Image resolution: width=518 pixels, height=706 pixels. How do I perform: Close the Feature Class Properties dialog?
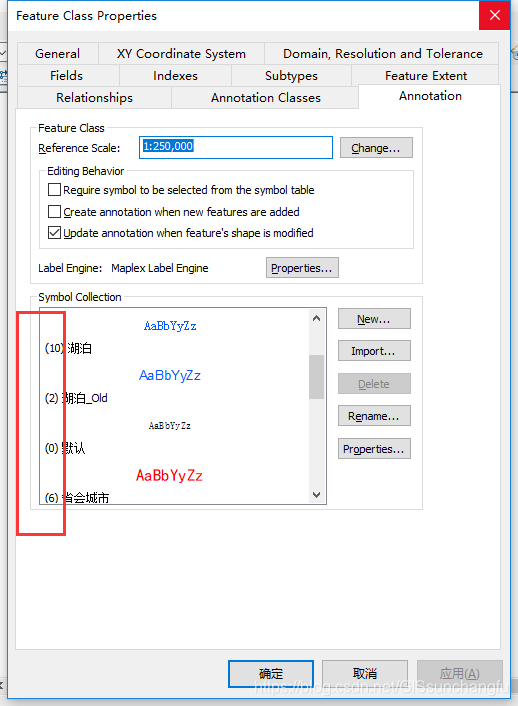tap(495, 15)
